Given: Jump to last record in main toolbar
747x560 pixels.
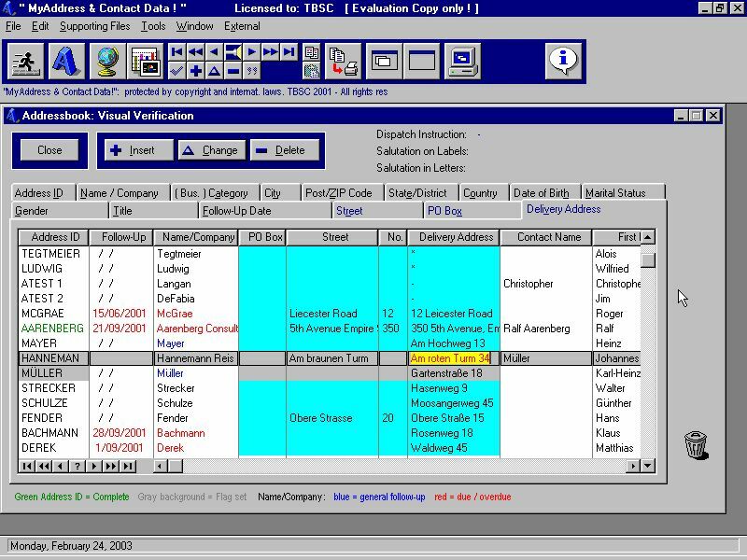Looking at the screenshot, I should coord(289,52).
